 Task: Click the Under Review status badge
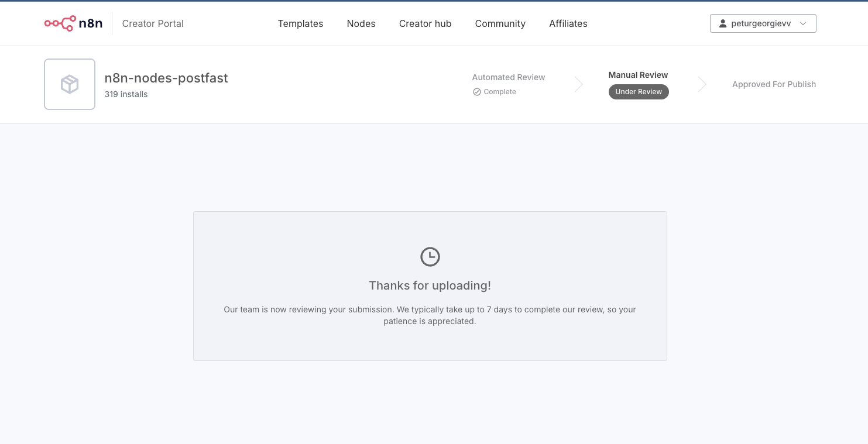point(639,92)
